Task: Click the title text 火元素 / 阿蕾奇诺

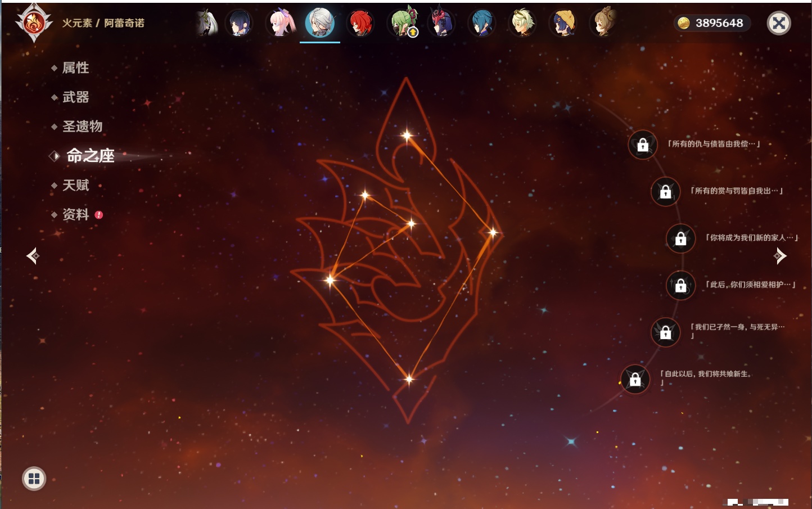Action: coord(103,23)
